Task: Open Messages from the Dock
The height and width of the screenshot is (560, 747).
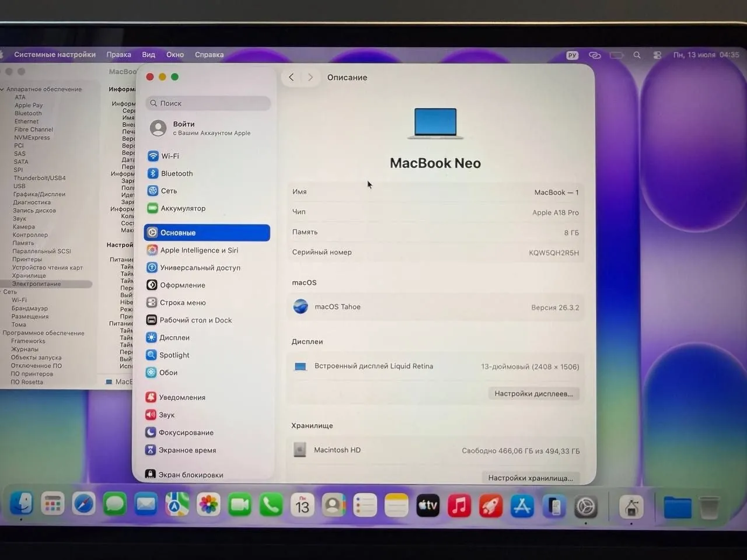Action: pos(114,505)
